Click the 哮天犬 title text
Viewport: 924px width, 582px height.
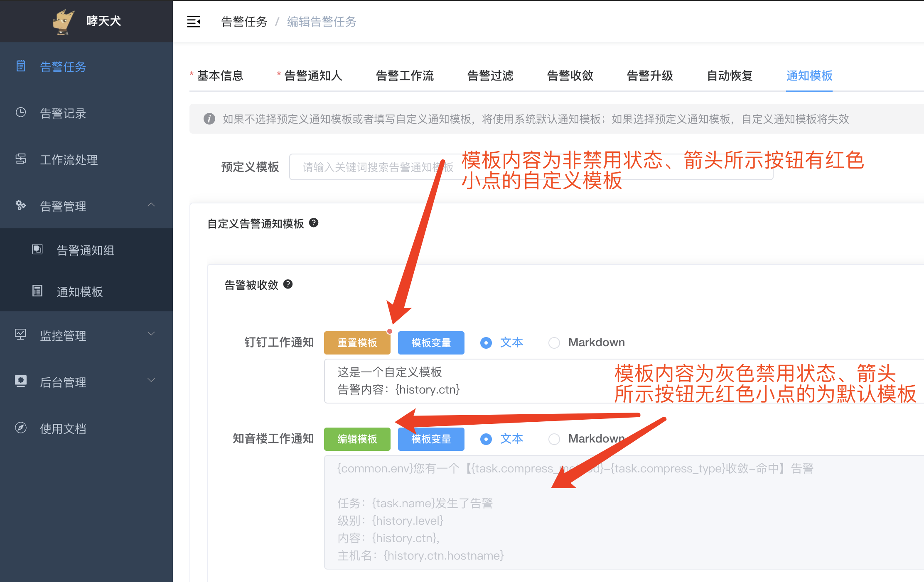104,21
